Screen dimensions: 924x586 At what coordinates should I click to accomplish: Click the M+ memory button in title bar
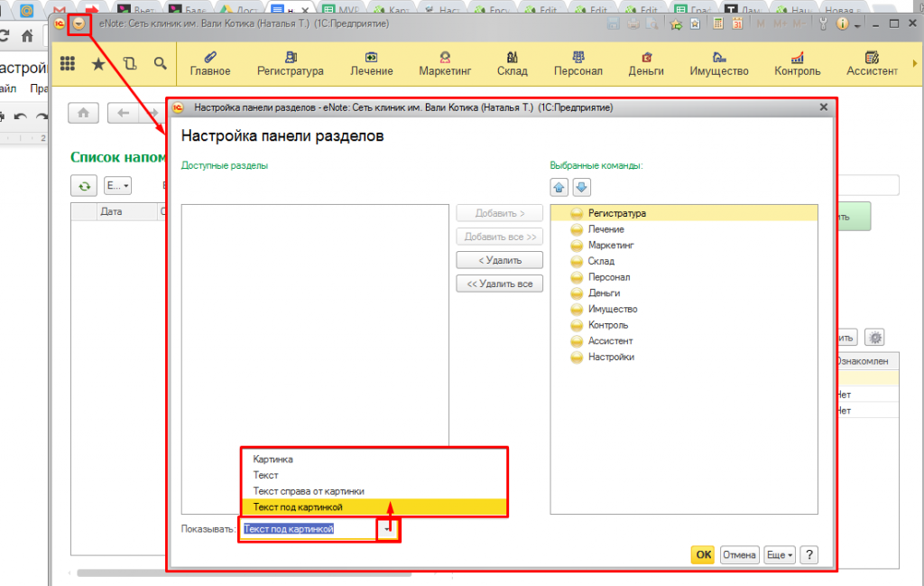click(781, 24)
